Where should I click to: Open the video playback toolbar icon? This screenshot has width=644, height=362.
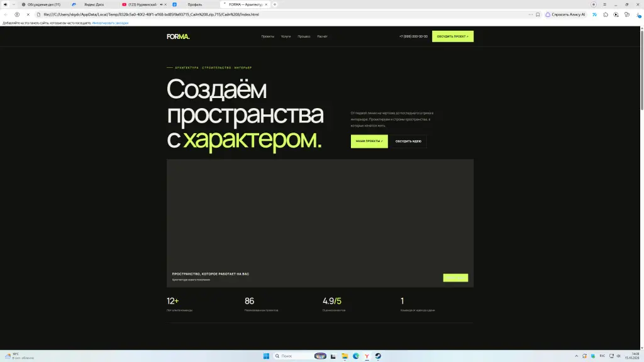(x=616, y=14)
